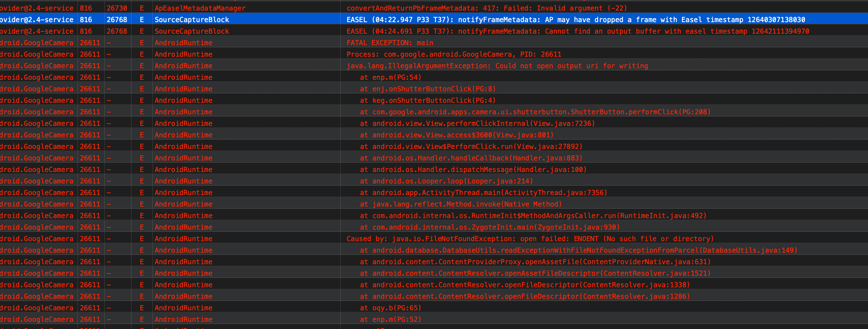Click AndroidRuntime tag beside 'FATAL EXCEPTION: main'

coord(184,43)
